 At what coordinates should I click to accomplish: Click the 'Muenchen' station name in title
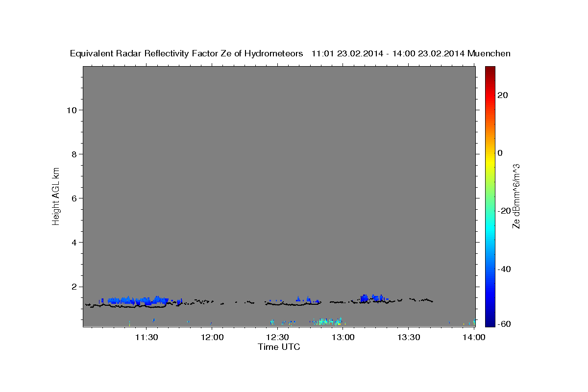tap(489, 53)
